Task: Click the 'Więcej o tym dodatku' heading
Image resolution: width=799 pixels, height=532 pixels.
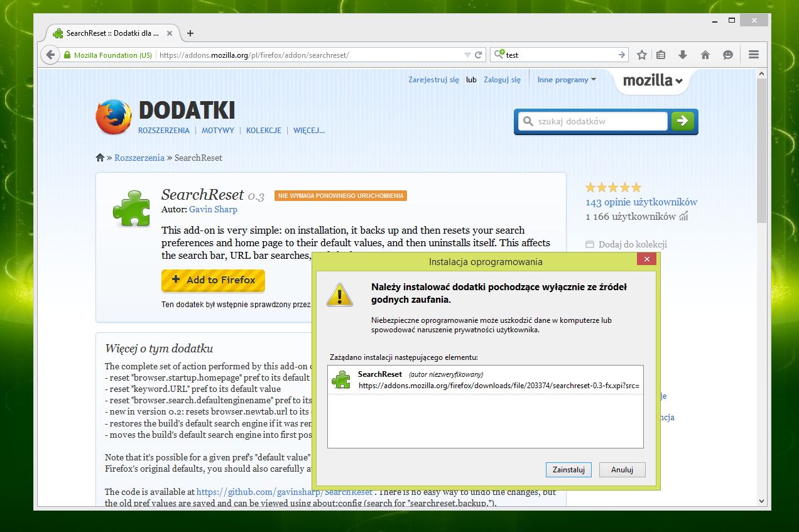Action: coord(159,348)
